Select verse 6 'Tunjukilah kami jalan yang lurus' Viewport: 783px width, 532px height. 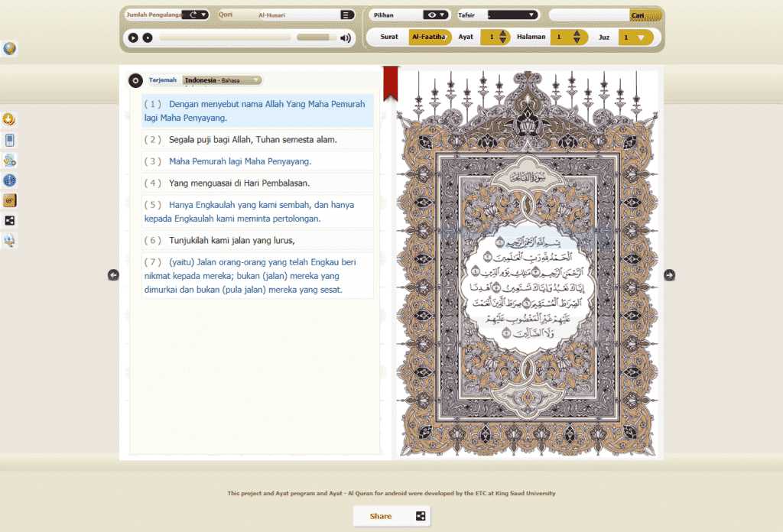click(x=258, y=240)
